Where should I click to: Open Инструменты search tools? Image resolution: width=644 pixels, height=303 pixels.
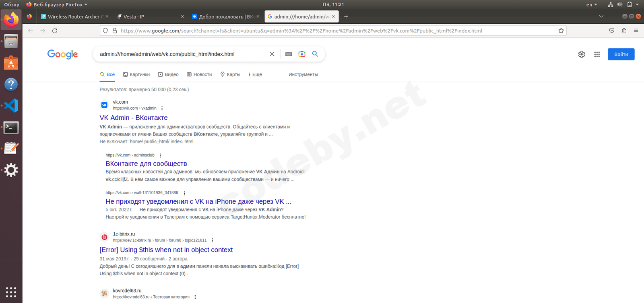tap(303, 74)
